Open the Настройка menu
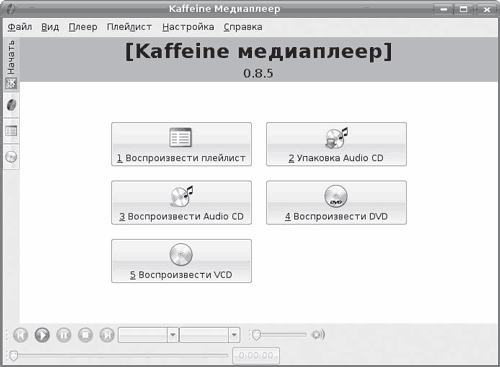Viewport: 500px width, 367px height. pos(188,27)
